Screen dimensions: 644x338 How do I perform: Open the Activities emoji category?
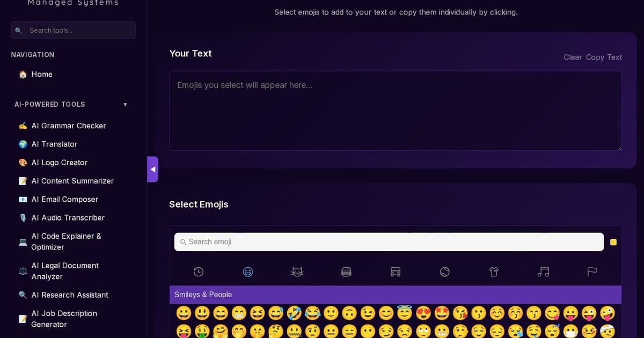pos(444,271)
